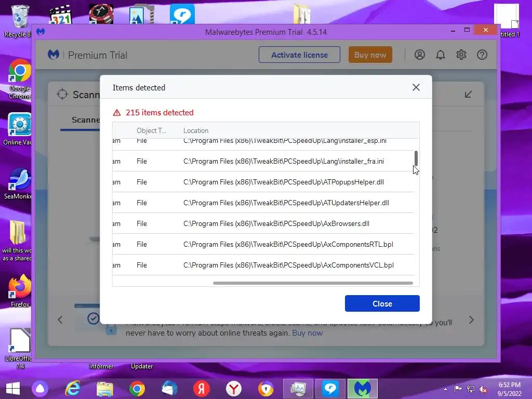Open Google Chrome desktop shortcut

click(x=19, y=79)
